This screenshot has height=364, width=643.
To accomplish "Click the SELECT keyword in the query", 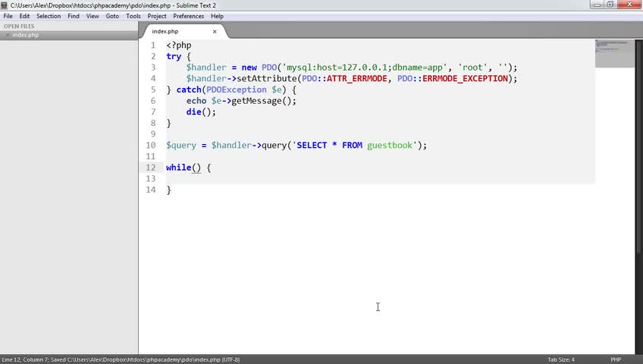I will click(x=312, y=145).
